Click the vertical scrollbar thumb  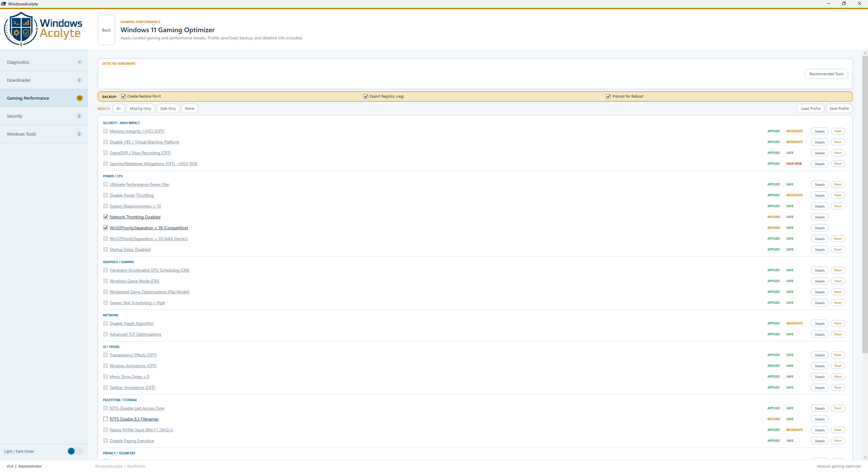[x=865, y=205]
